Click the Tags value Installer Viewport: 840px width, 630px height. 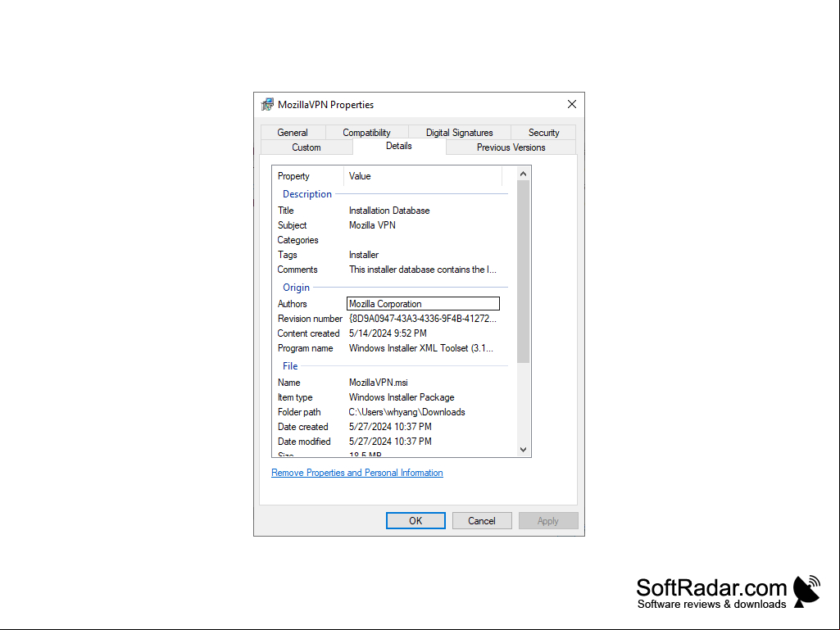coord(364,255)
